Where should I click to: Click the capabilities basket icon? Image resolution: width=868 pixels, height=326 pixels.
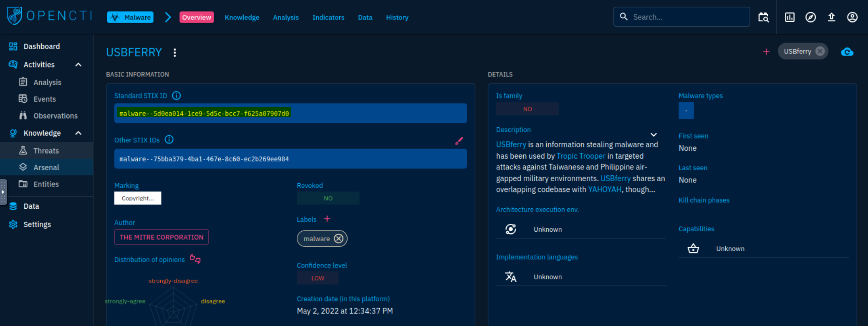click(693, 248)
